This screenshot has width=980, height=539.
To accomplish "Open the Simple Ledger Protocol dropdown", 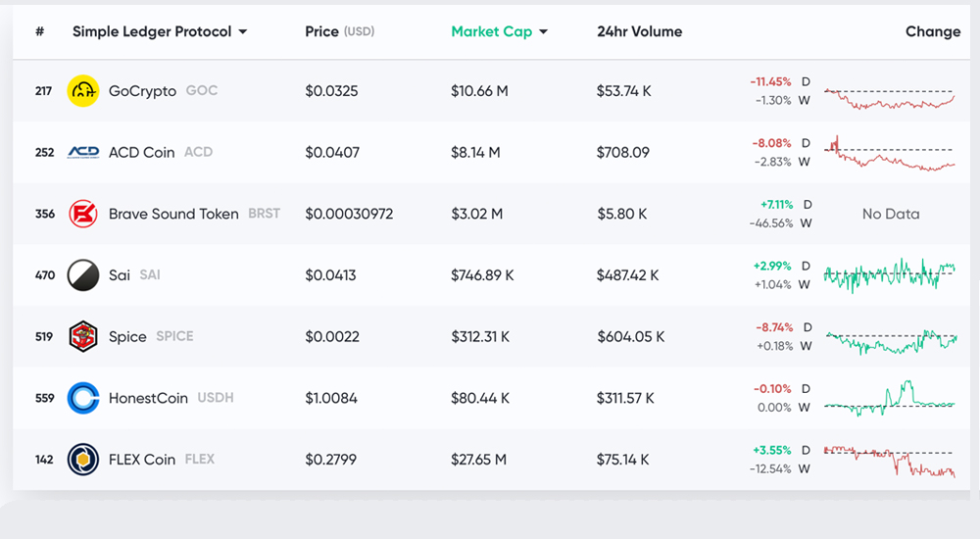I will coord(160,31).
